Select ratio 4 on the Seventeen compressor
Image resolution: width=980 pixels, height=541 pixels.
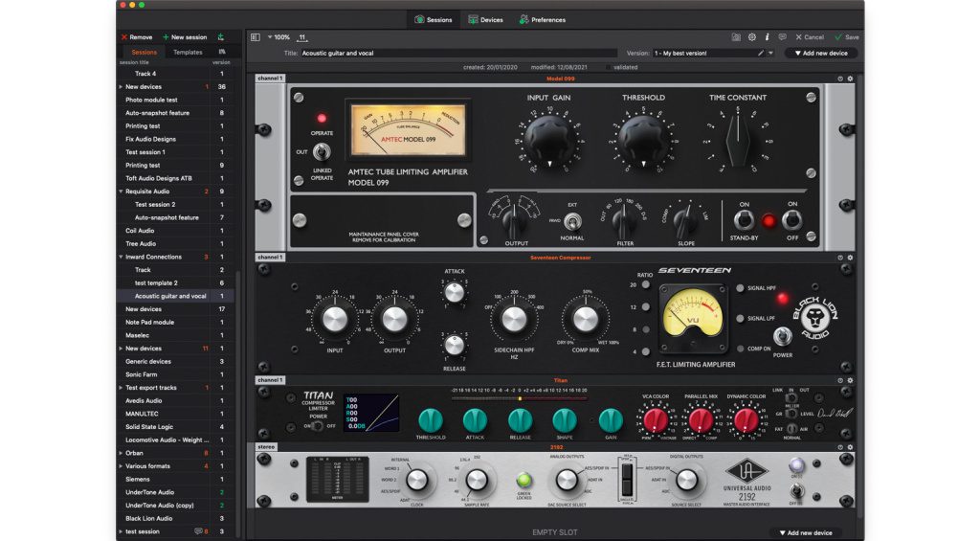[x=646, y=352]
